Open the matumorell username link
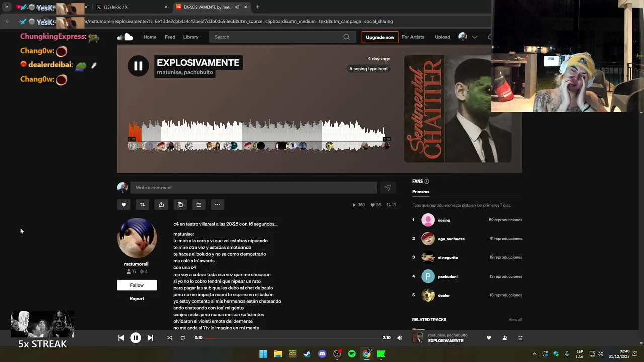This screenshot has height=362, width=644. [136, 264]
